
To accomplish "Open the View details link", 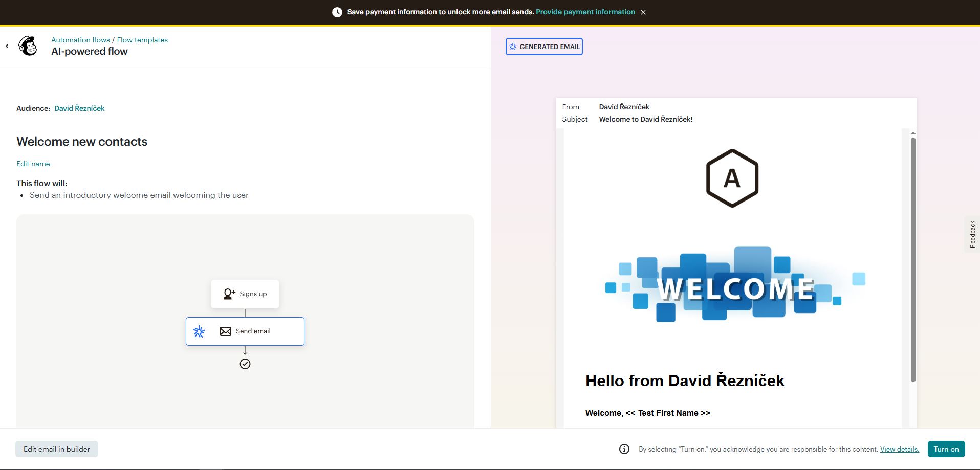I will tap(900, 449).
